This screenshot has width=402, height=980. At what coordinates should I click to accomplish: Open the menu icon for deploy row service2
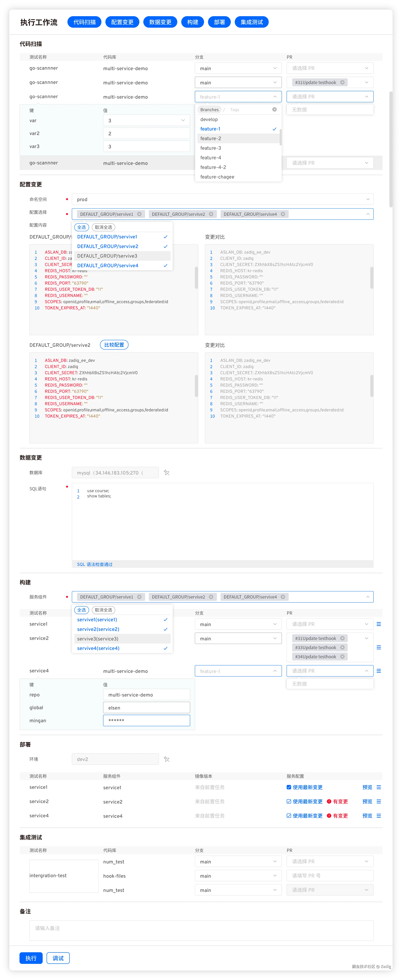tap(379, 802)
